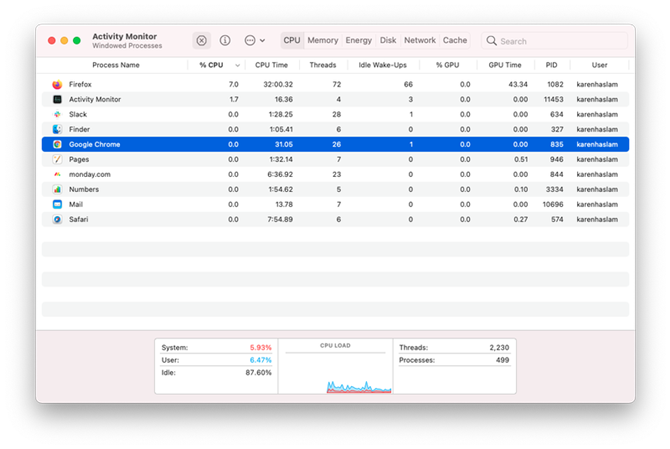
Task: Sort by PID column header
Action: point(551,65)
